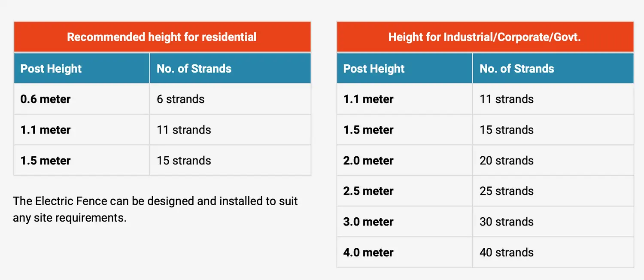
Task: Click the '2.0 meter' cell
Action: [368, 161]
